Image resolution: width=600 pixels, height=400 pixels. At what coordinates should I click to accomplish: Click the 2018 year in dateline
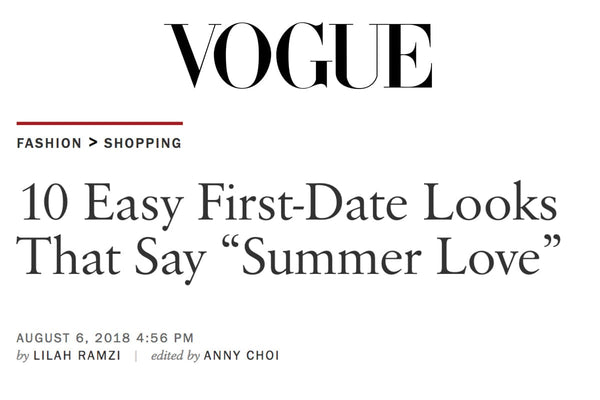pos(113,338)
